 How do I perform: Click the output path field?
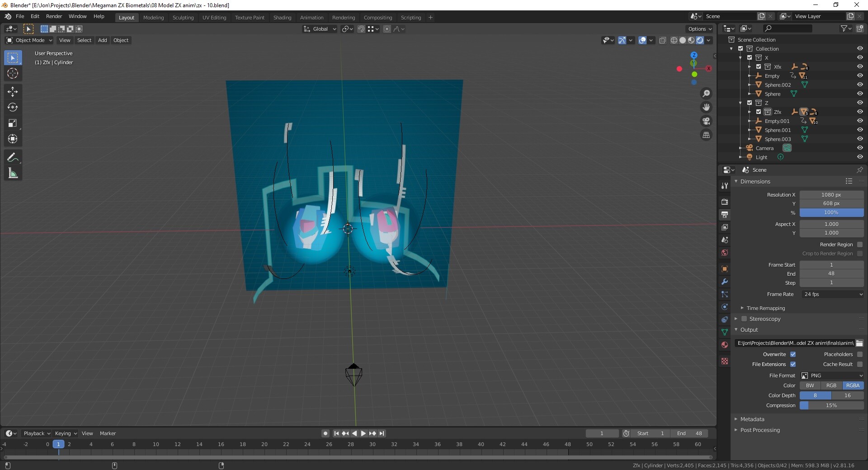tap(794, 343)
